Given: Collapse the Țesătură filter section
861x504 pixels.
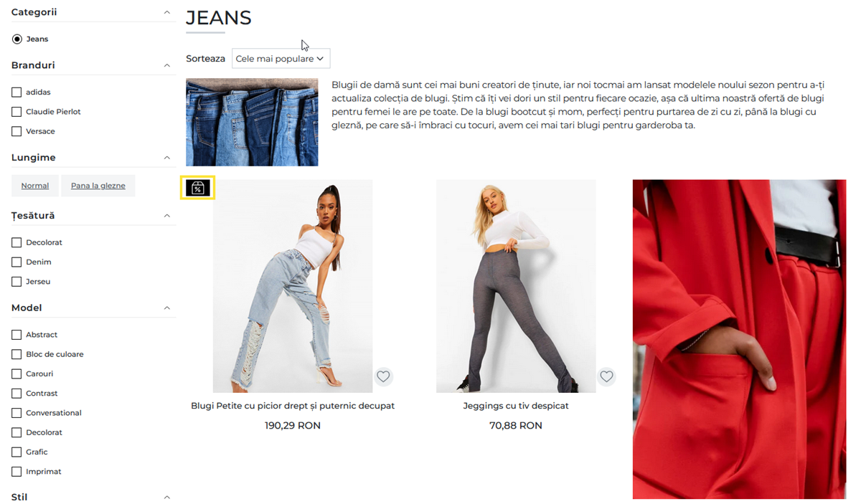Looking at the screenshot, I should [167, 216].
